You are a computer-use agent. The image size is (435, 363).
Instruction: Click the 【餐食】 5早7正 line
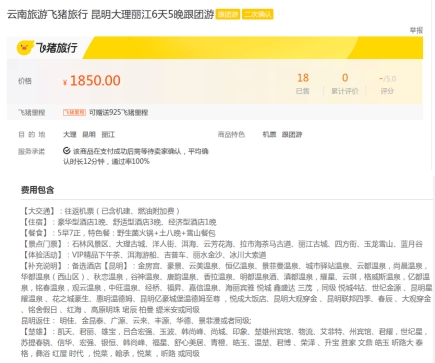click(x=118, y=233)
